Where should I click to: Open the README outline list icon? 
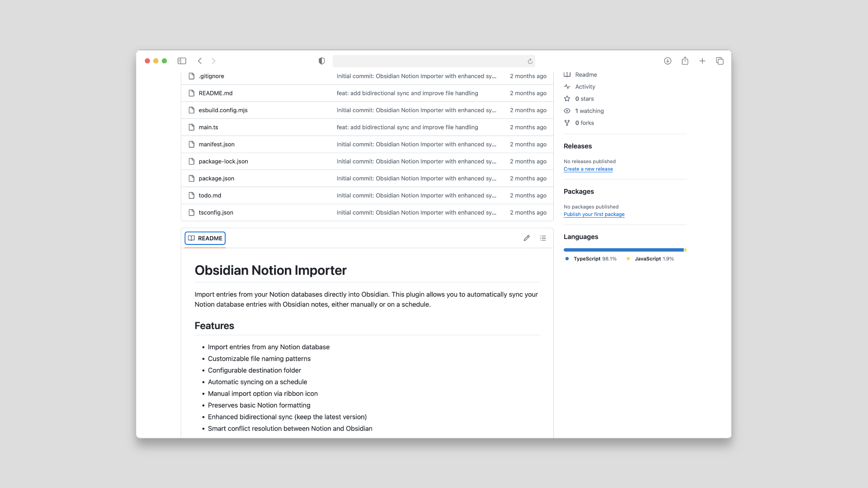point(543,238)
